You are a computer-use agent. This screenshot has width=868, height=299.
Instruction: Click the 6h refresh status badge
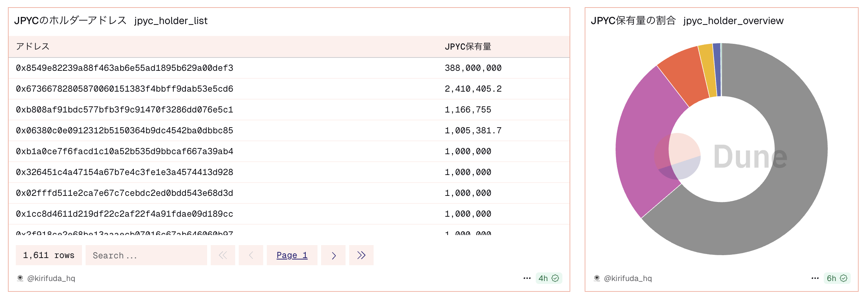coord(837,278)
